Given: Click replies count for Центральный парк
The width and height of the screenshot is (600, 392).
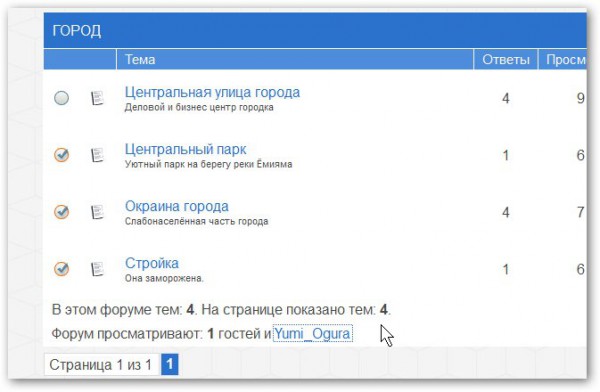Looking at the screenshot, I should click(x=505, y=155).
